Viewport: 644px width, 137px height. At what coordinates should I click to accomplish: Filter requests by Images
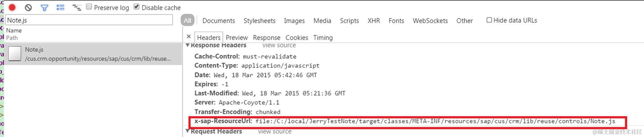[x=294, y=21]
